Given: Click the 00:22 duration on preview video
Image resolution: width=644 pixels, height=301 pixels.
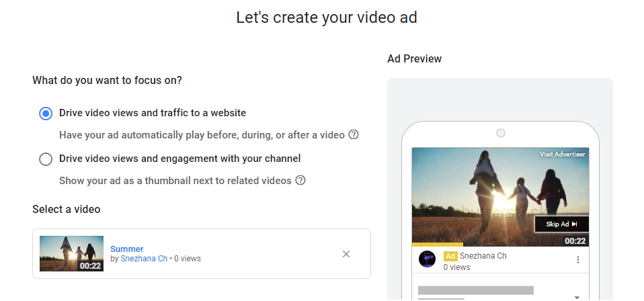Looking at the screenshot, I should [575, 241].
